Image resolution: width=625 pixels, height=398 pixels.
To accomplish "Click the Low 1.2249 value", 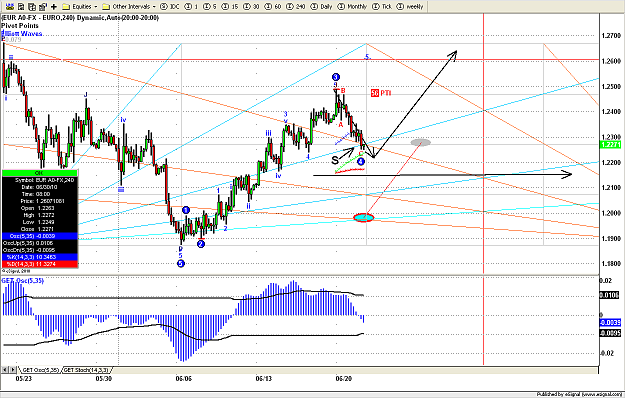I will 46,222.
